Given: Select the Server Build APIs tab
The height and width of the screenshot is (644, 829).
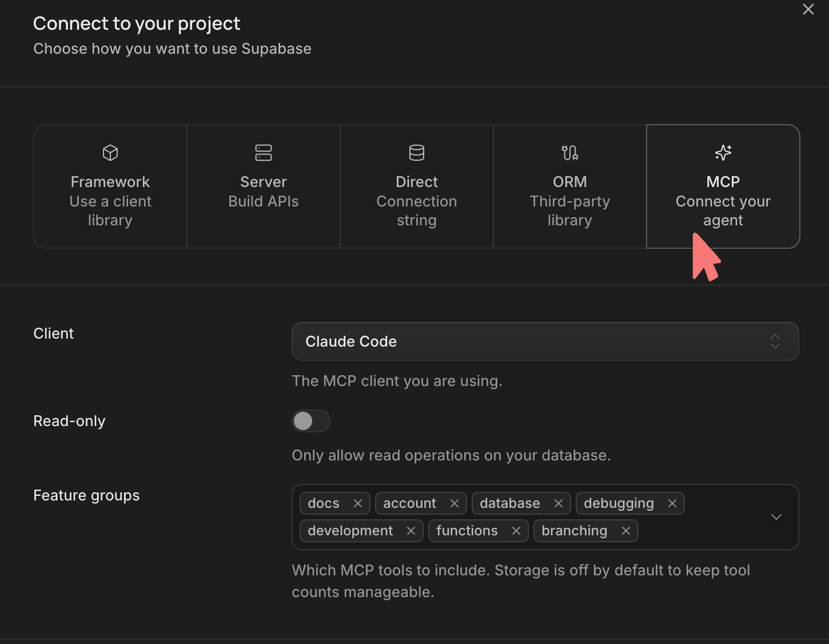Looking at the screenshot, I should point(264,186).
